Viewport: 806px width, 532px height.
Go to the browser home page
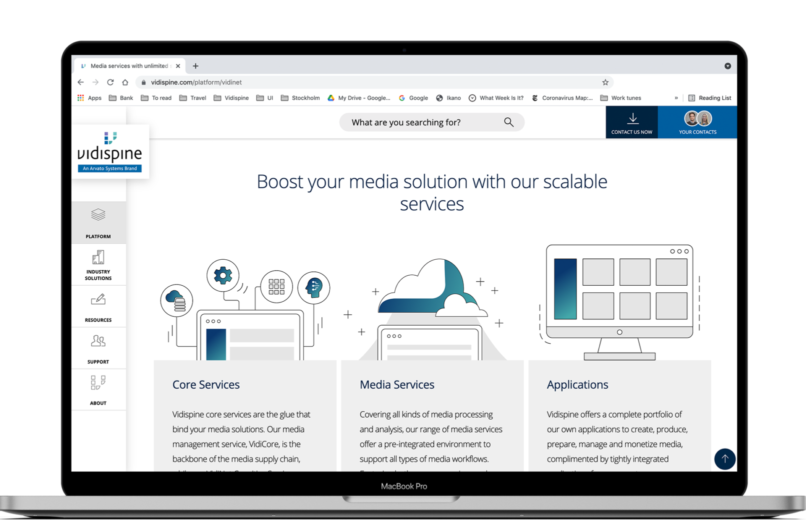tap(125, 82)
